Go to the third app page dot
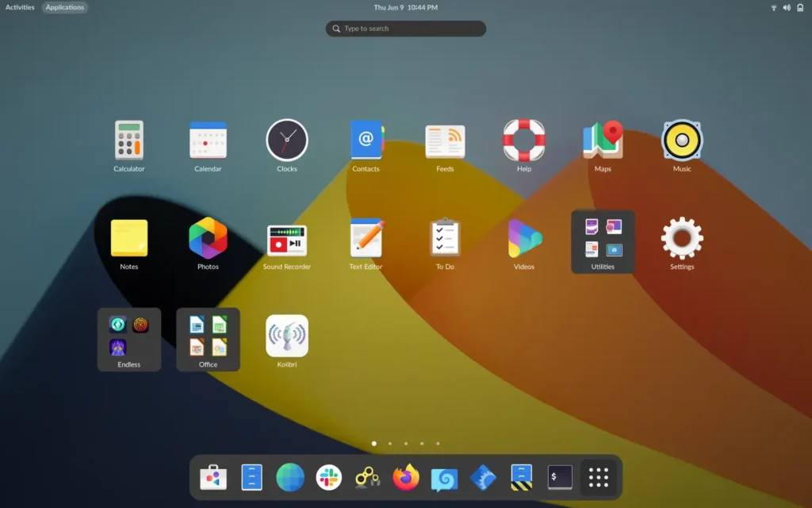812x508 pixels. pos(406,444)
